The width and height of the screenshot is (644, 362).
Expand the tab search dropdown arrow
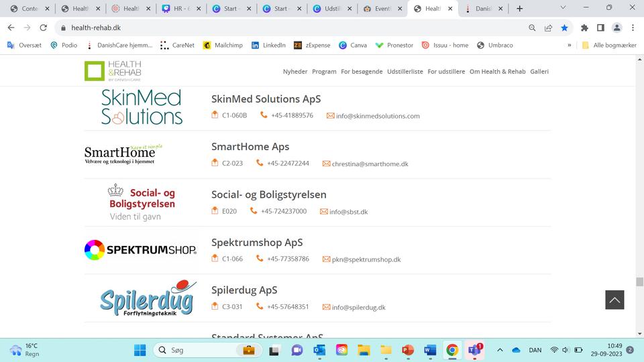point(563,7)
